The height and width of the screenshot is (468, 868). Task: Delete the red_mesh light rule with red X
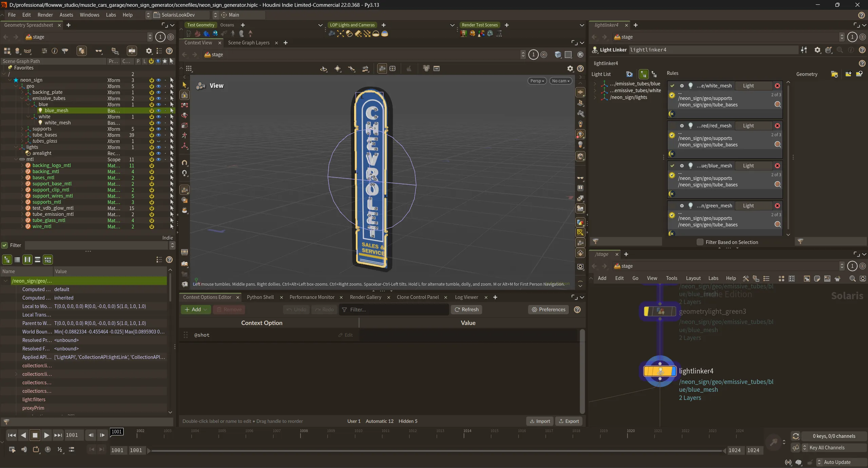pos(777,126)
